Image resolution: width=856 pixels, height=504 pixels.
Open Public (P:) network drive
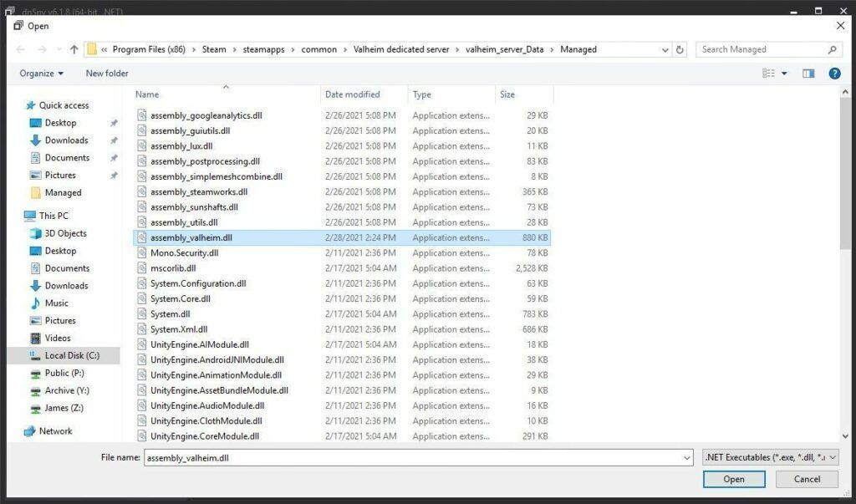coord(64,373)
